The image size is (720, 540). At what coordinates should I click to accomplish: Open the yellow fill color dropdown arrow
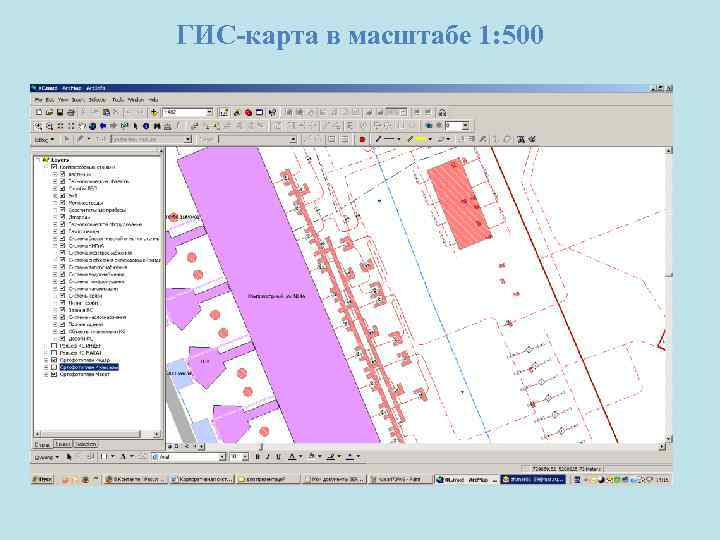[430, 140]
